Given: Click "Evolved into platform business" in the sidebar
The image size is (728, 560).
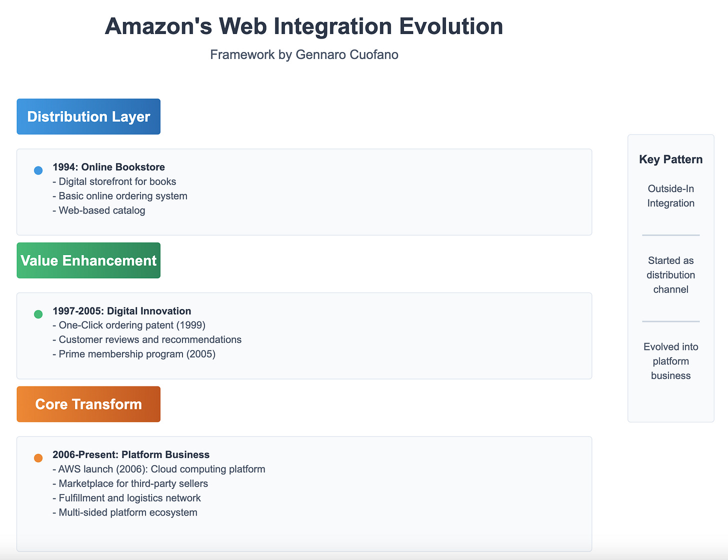Looking at the screenshot, I should coord(671,361).
